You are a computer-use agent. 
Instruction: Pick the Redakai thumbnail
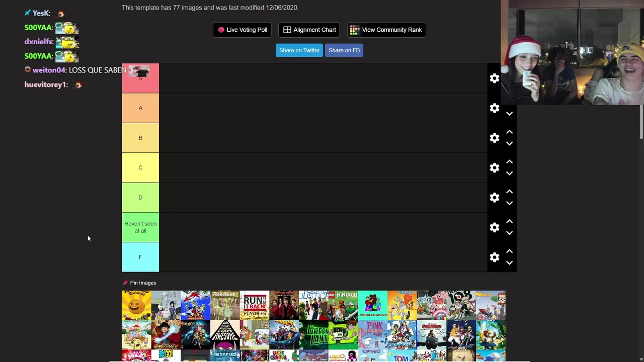pos(166,335)
